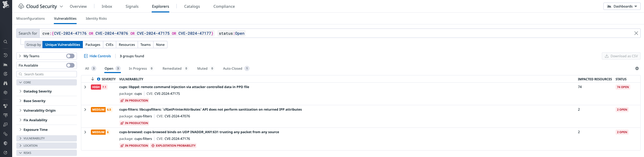Open the Dashboards dropdown
The image size is (644, 157).
pos(622,6)
